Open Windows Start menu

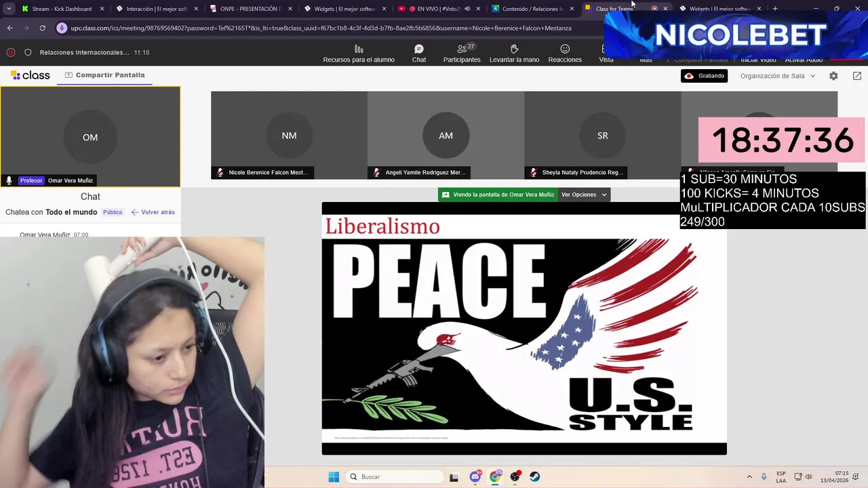334,476
